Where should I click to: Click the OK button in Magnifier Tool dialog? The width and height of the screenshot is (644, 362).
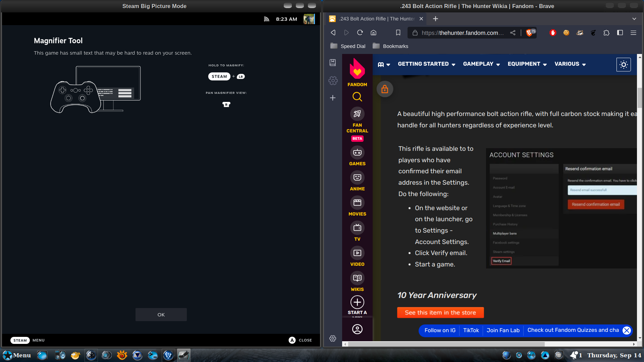click(161, 314)
